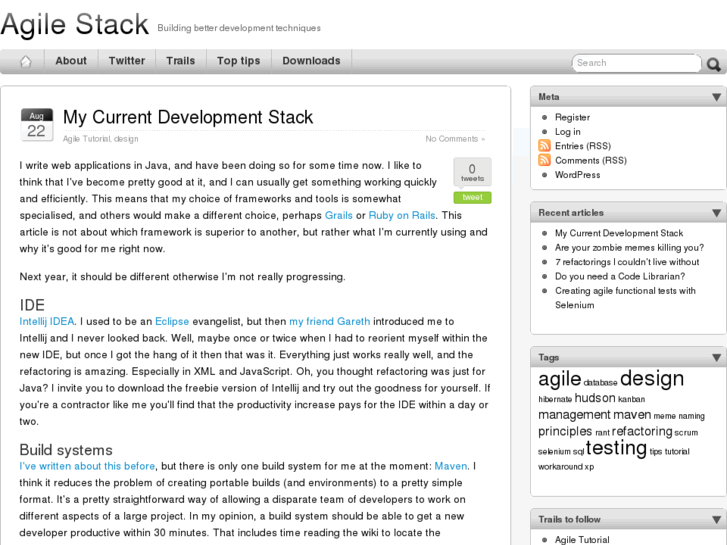Screen dimensions: 727x545
Task: Open Are your zombie memes killing you?
Action: (629, 247)
